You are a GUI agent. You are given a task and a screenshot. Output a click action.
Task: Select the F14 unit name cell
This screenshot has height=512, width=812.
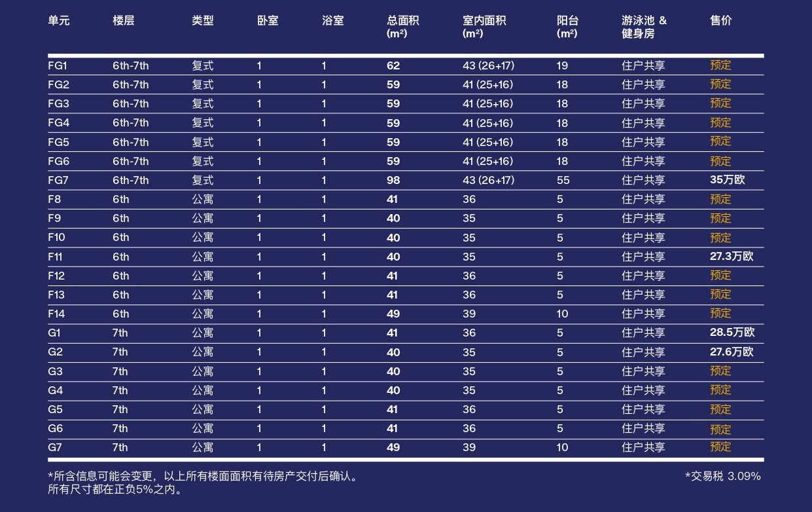56,314
